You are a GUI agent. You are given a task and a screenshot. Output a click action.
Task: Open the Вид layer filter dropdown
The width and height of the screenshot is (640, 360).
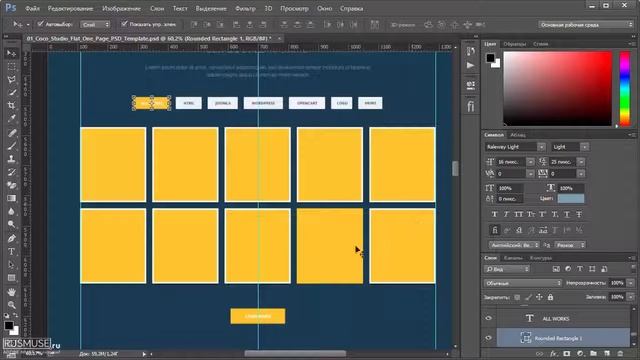(x=507, y=269)
